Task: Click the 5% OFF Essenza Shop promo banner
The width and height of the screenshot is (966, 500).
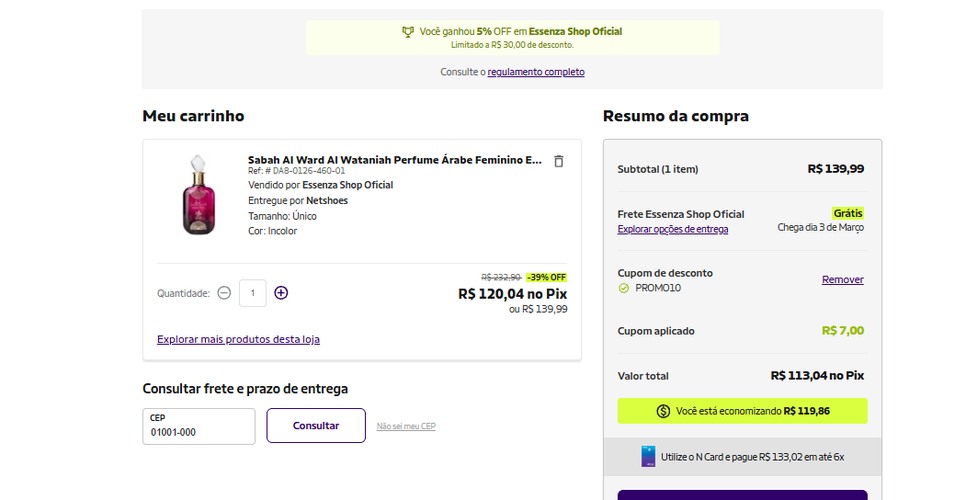Action: (513, 38)
